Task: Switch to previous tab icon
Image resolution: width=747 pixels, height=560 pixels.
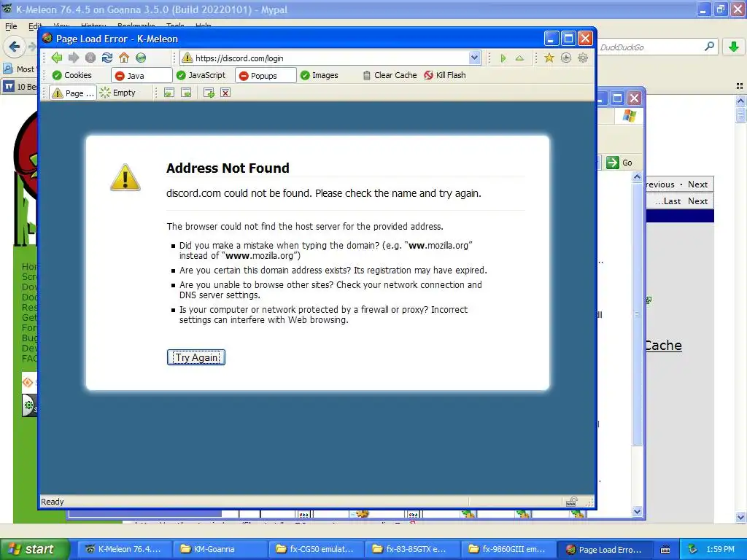Action: (x=169, y=93)
